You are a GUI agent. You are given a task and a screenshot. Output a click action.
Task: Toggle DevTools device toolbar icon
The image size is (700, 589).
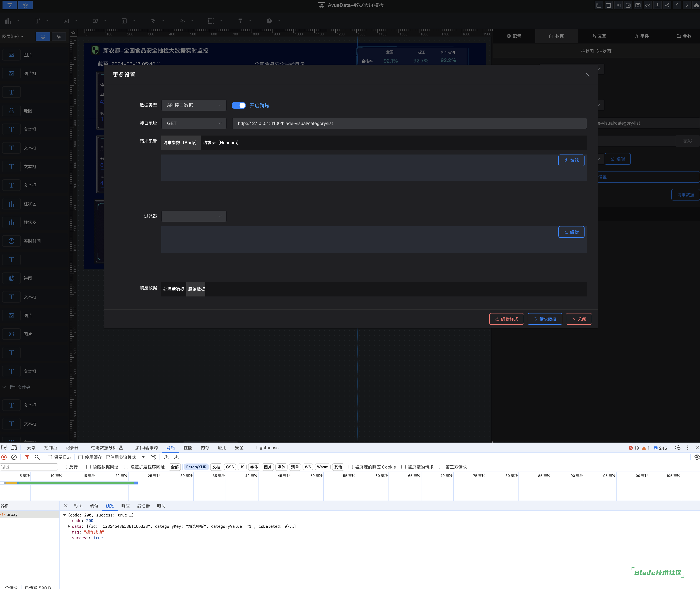click(14, 448)
